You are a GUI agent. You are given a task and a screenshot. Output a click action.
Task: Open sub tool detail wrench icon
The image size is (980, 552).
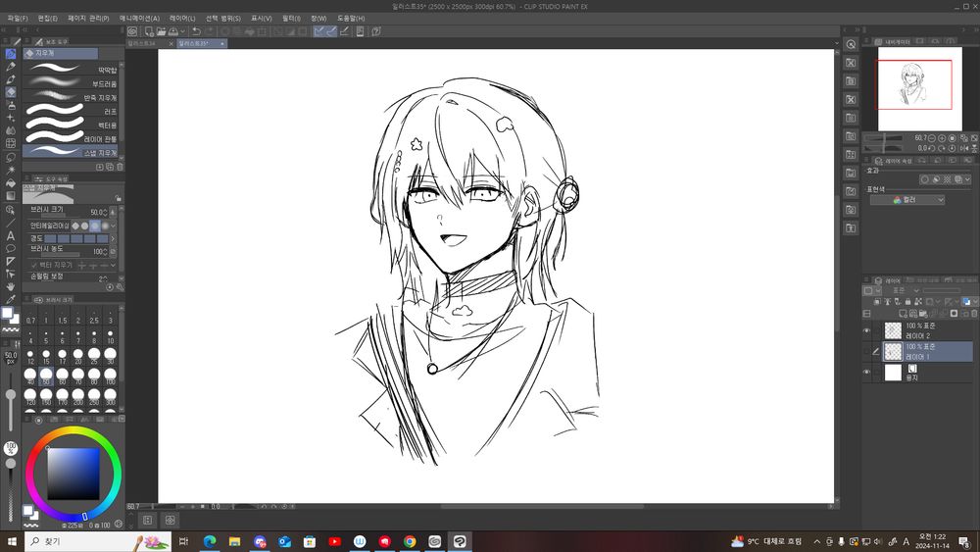pyautogui.click(x=120, y=287)
